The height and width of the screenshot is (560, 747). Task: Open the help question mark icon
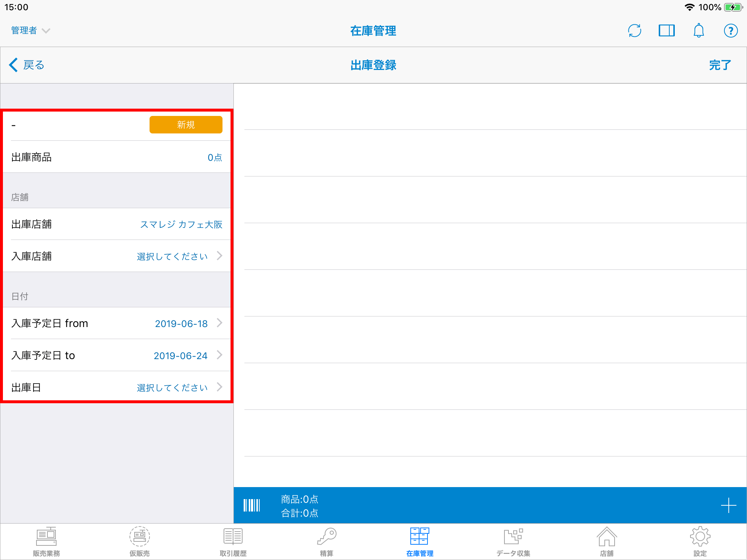731,31
